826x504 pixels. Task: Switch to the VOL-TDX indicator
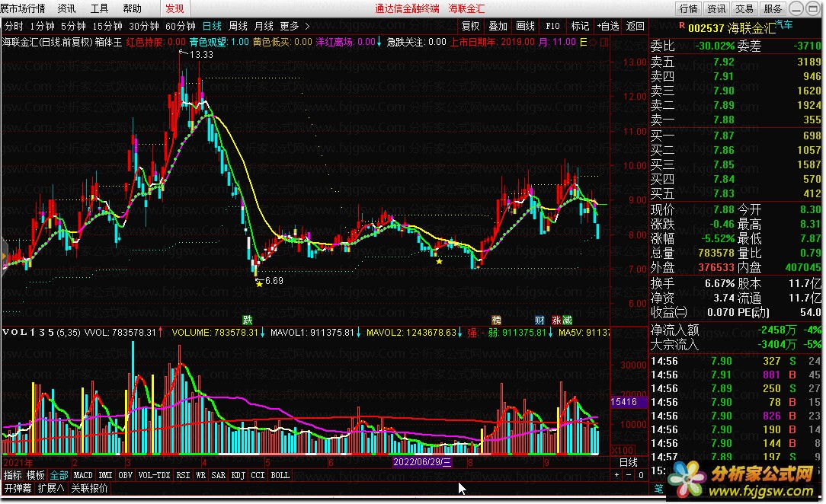point(155,475)
